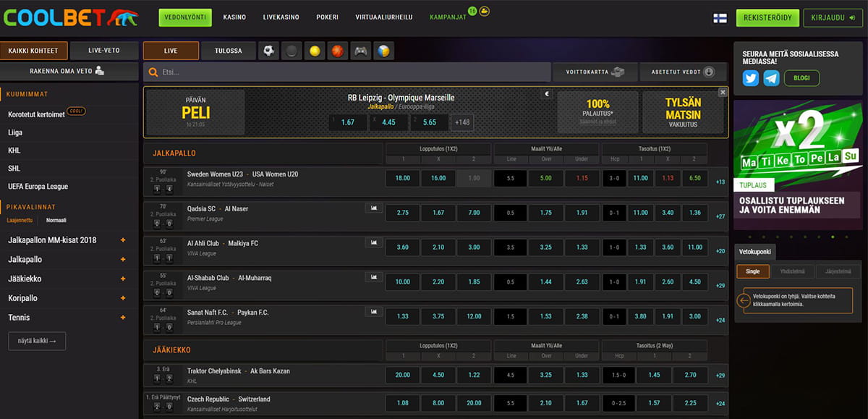Viewport: 868px width, 419px height.
Task: Open statistics chart for Al Ahli Club match
Action: tap(374, 242)
